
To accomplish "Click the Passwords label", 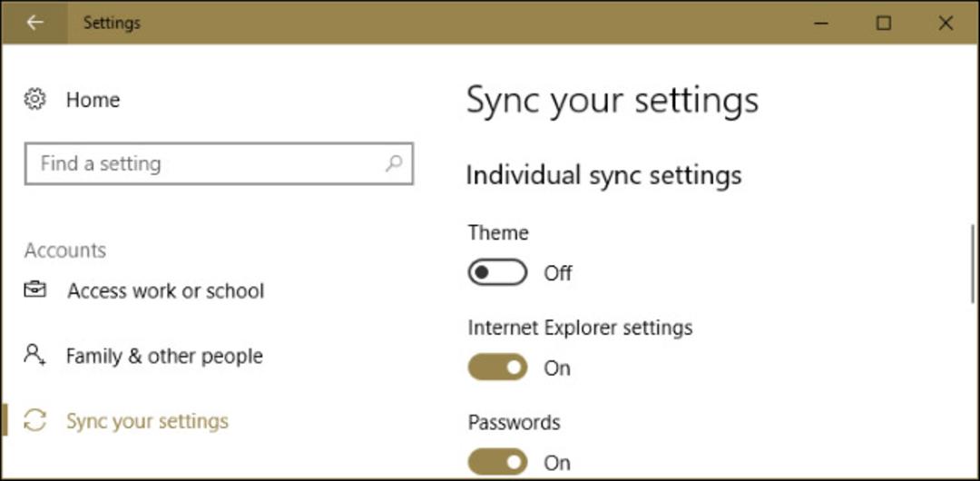I will coord(514,422).
